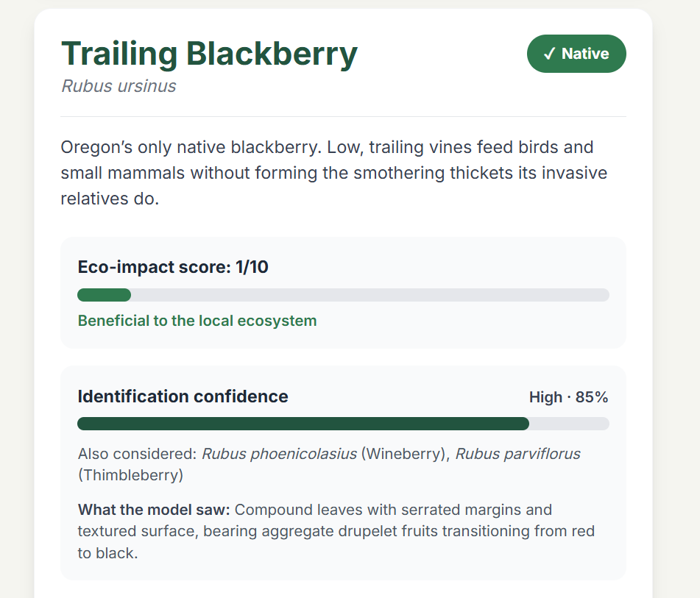
Task: Select the Trailing Blackberry title
Action: [x=209, y=54]
